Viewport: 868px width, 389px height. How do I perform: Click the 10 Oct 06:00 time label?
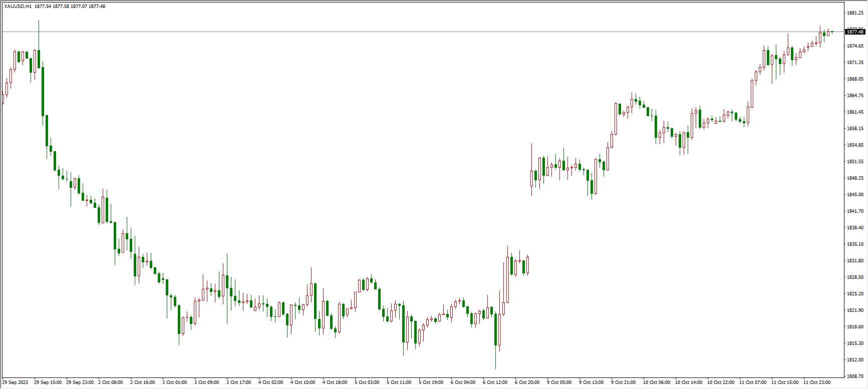point(657,383)
